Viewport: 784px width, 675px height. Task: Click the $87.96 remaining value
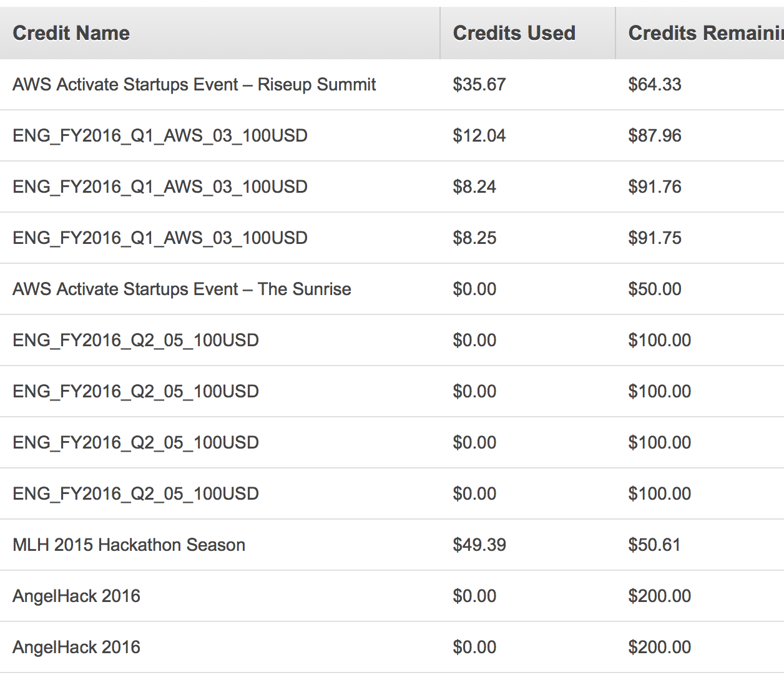pyautogui.click(x=655, y=135)
